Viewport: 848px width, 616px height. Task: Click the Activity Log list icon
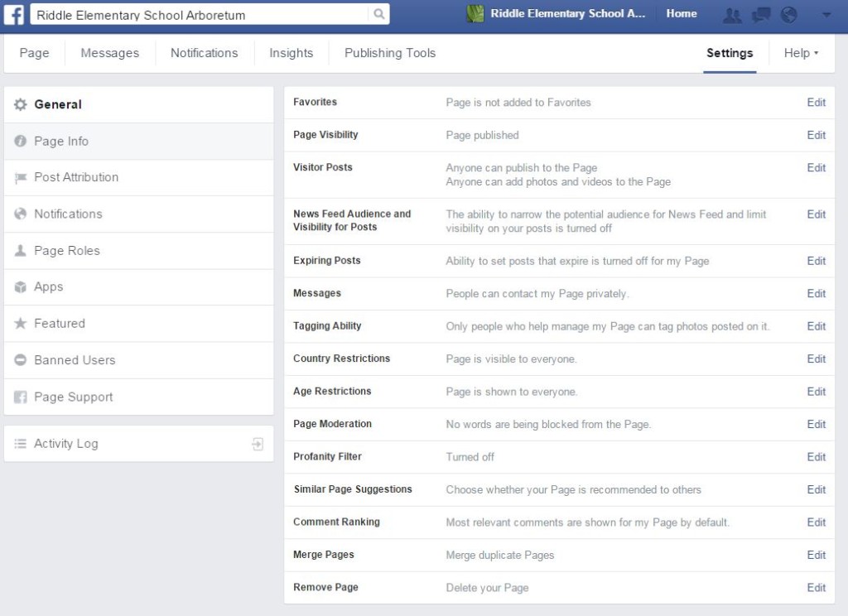coord(20,444)
